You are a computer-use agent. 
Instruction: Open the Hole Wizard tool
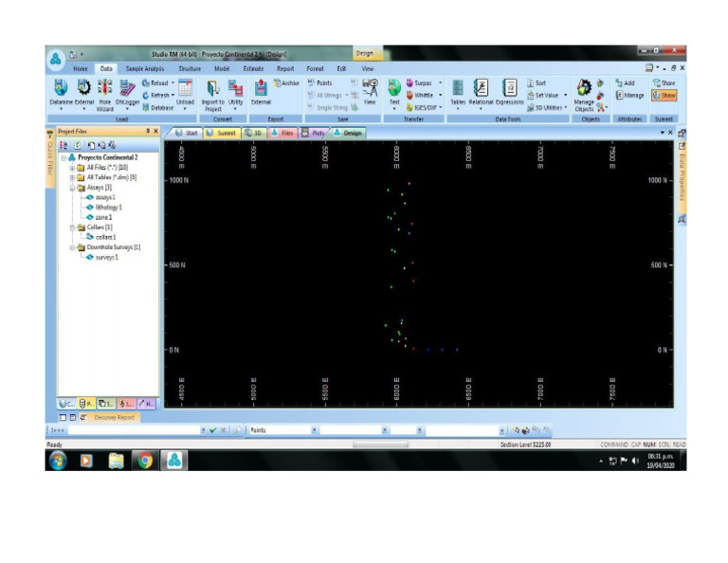104,95
